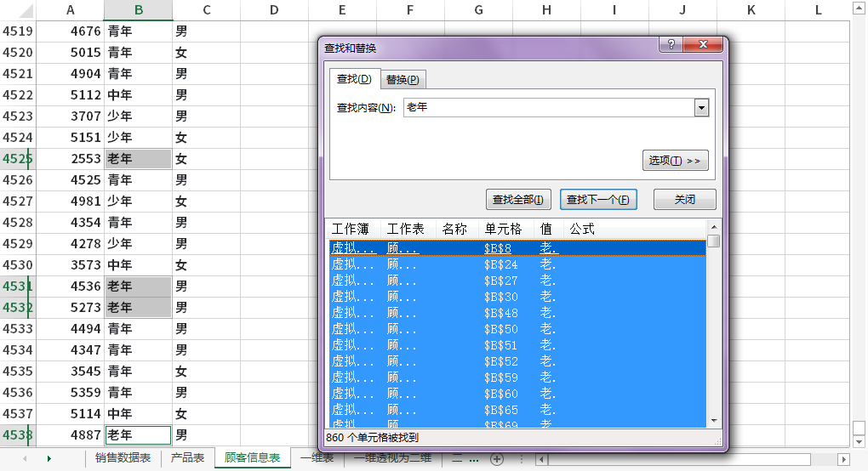Select column A header
Screen dimensions: 868x471
[x=70, y=10]
